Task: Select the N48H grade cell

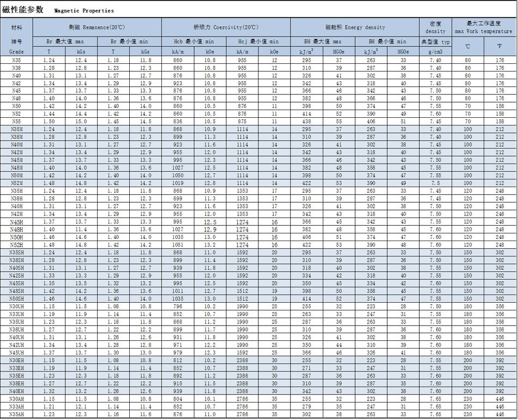Action: tap(16, 229)
